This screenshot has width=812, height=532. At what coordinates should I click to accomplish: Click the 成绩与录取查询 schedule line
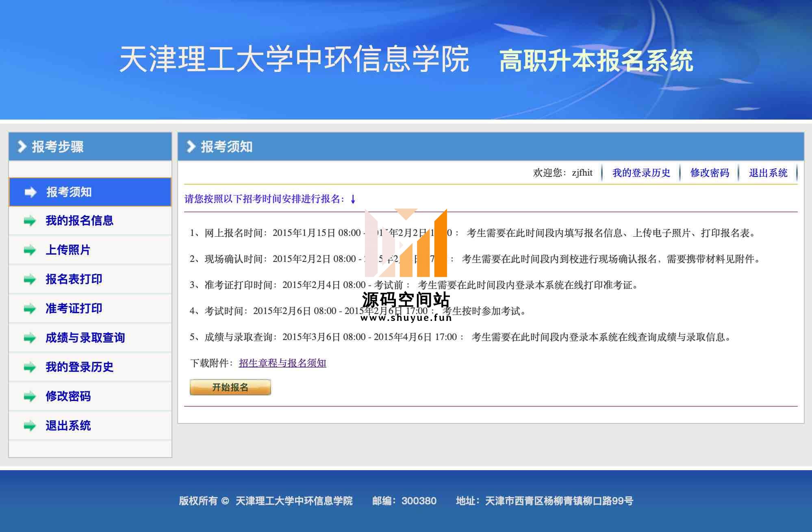click(461, 337)
